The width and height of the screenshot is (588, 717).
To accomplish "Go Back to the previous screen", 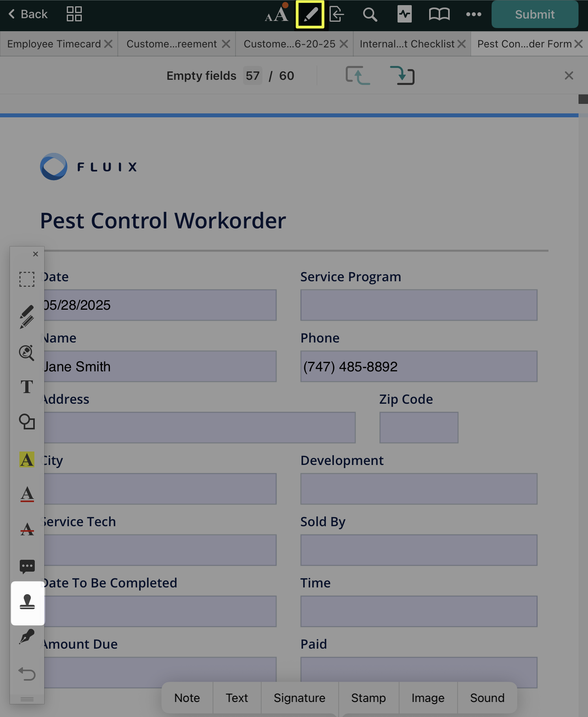I will pos(28,15).
